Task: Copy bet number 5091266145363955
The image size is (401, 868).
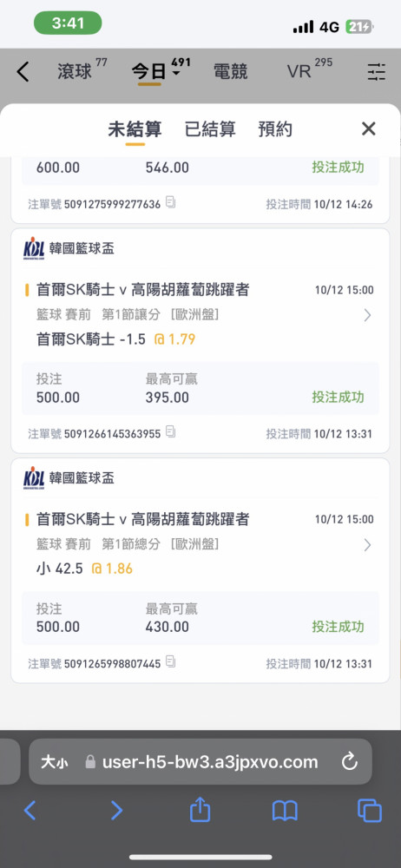Action: 171,431
